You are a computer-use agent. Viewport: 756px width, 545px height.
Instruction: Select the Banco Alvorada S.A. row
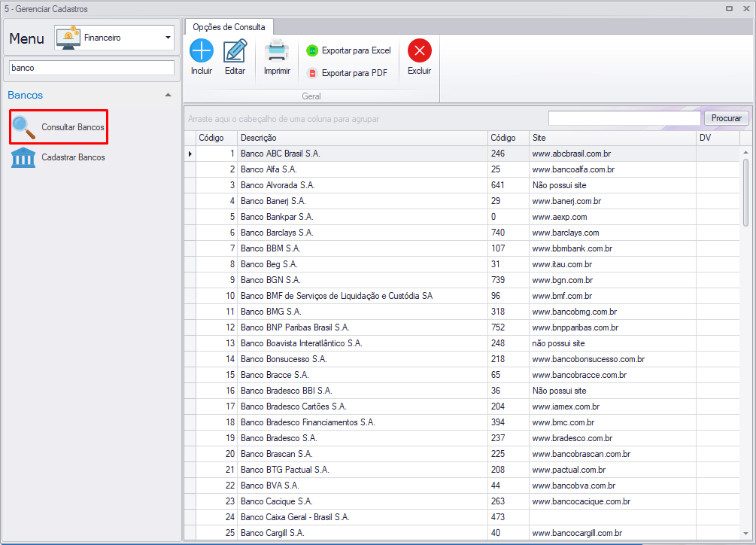point(462,185)
